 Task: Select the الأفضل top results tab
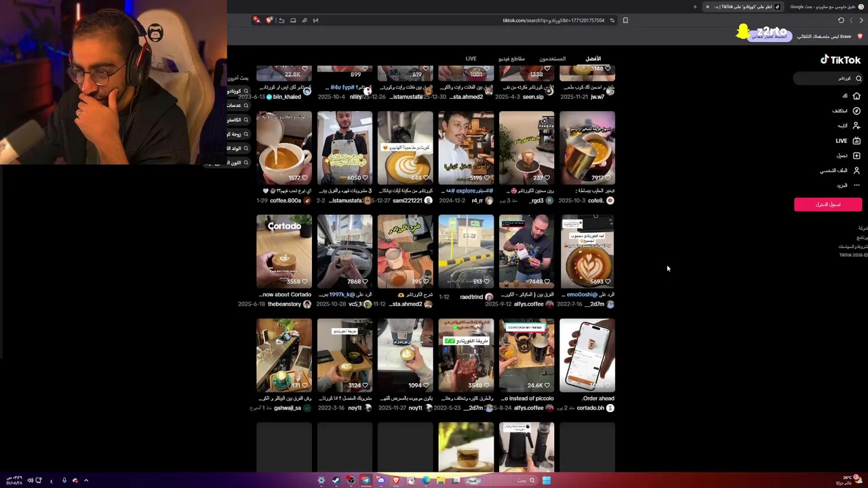click(x=593, y=59)
